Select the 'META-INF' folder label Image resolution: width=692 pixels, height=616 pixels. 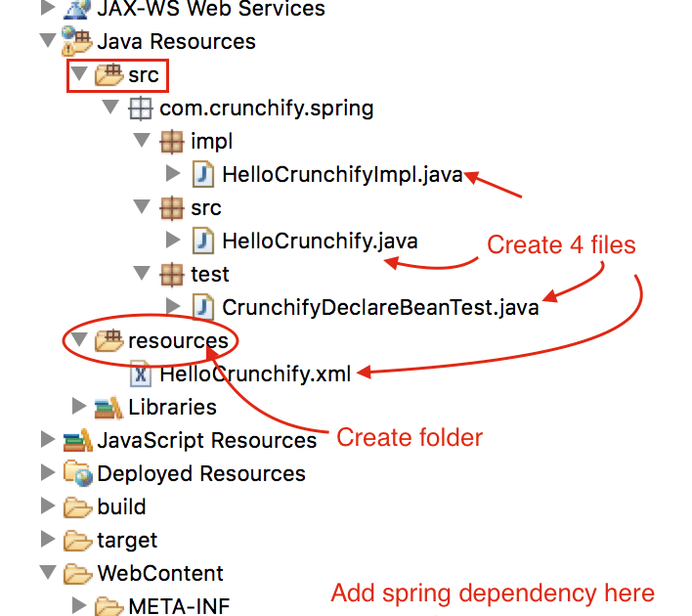179,606
